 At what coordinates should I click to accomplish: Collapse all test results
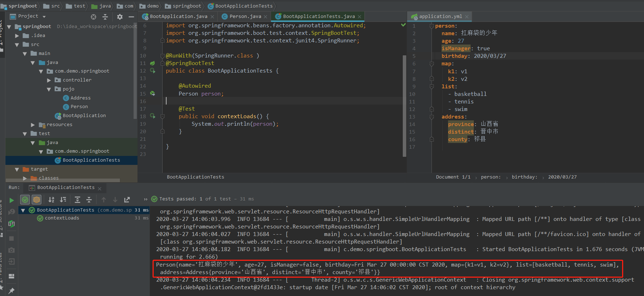pos(89,199)
